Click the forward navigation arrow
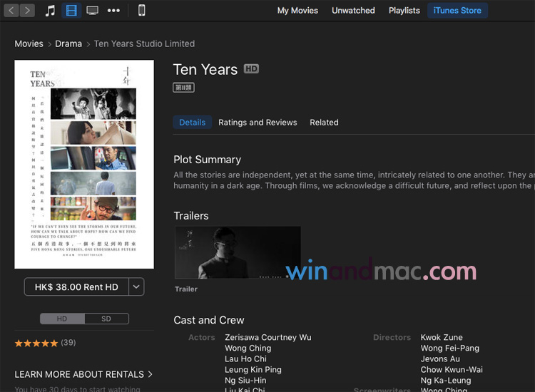The image size is (535, 392). 27,11
